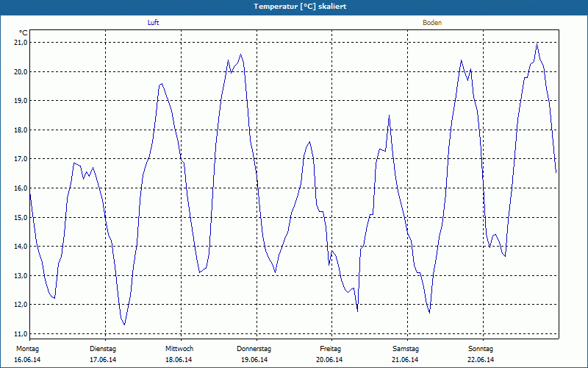Select the 17,0 y-axis value
The image size is (588, 368).
pyautogui.click(x=21, y=159)
